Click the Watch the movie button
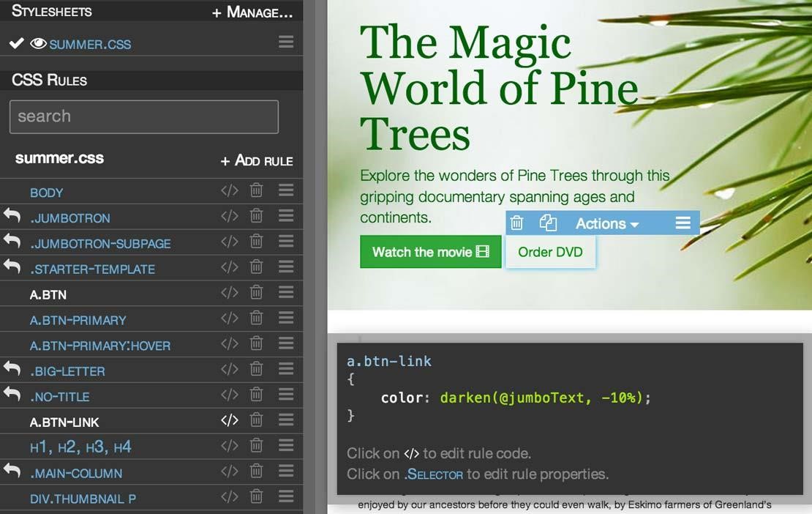This screenshot has width=812, height=514. coord(430,251)
